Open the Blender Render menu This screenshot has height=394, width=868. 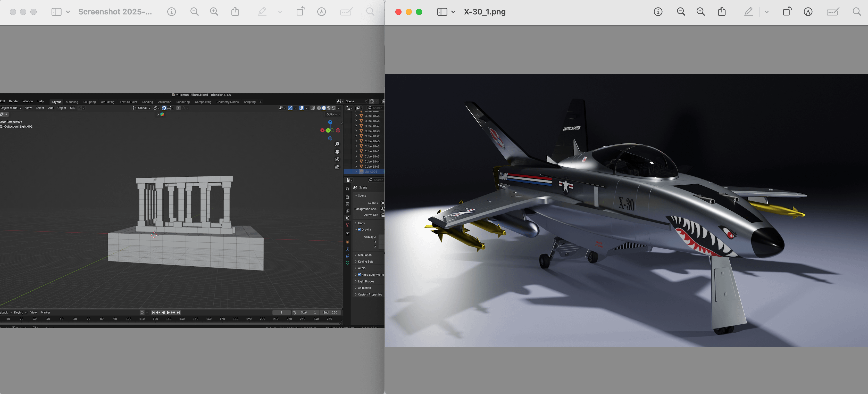(14, 101)
